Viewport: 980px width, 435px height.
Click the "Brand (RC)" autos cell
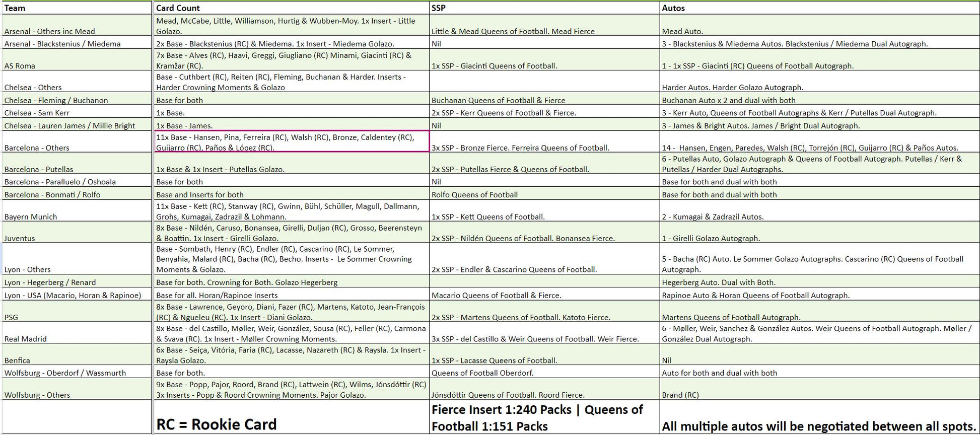[x=819, y=390]
